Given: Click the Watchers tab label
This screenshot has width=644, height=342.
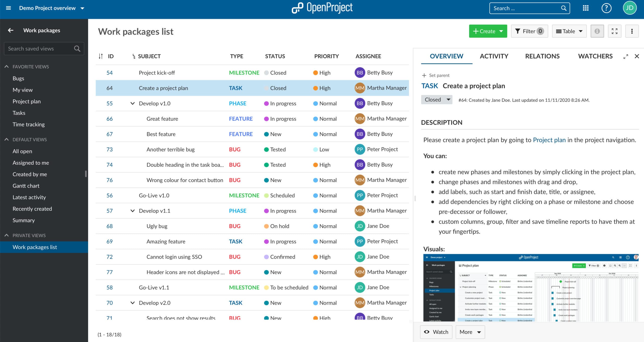Looking at the screenshot, I should pyautogui.click(x=595, y=56).
